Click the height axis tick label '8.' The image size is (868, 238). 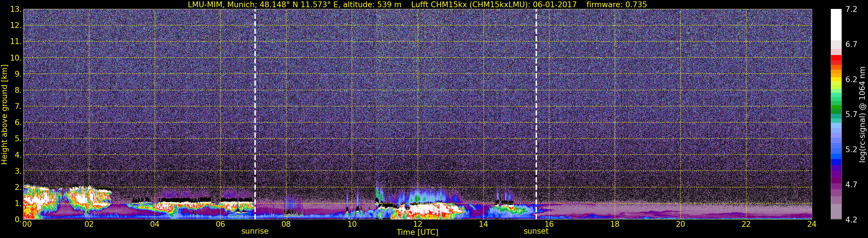coord(18,90)
